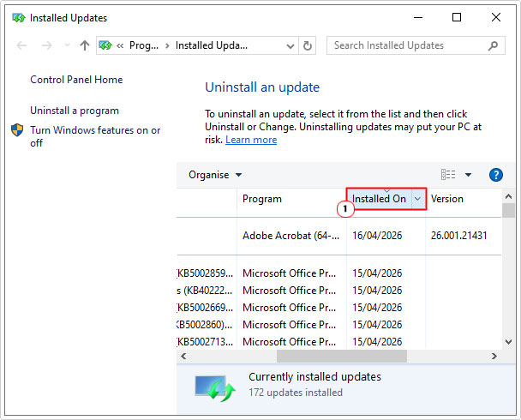Viewport: 521px width, 420px height.
Task: Open the Installed On filter dropdown
Action: pyautogui.click(x=418, y=199)
